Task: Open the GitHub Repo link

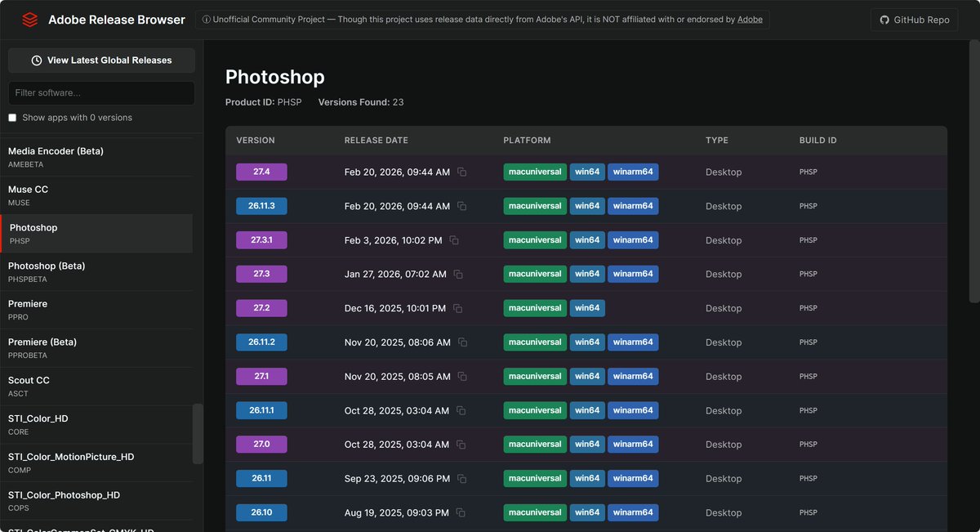Action: tap(914, 20)
